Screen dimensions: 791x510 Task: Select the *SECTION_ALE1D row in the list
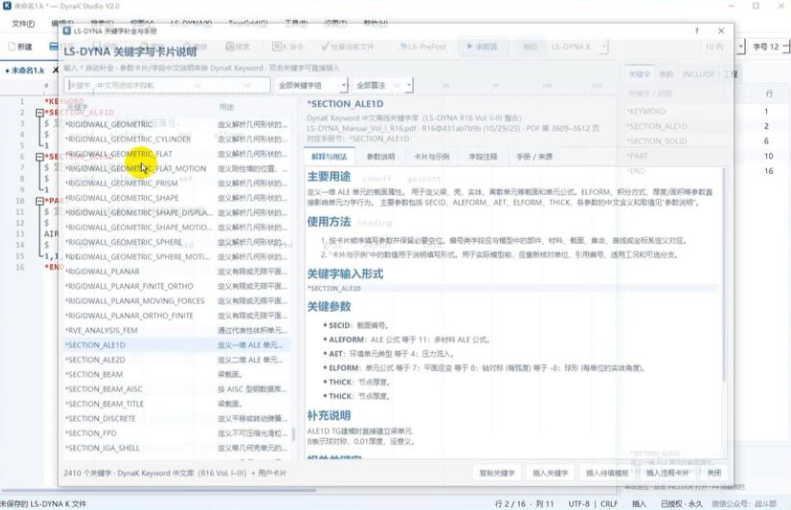click(176, 345)
